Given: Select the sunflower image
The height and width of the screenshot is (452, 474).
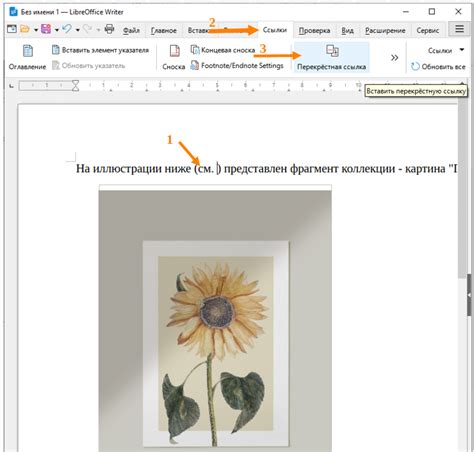Looking at the screenshot, I should (x=215, y=318).
